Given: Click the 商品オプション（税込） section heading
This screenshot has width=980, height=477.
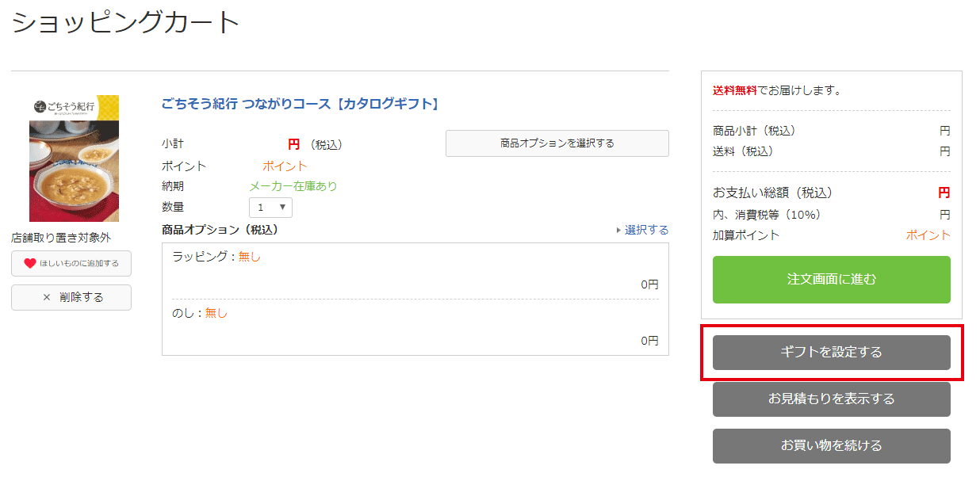Looking at the screenshot, I should [220, 230].
